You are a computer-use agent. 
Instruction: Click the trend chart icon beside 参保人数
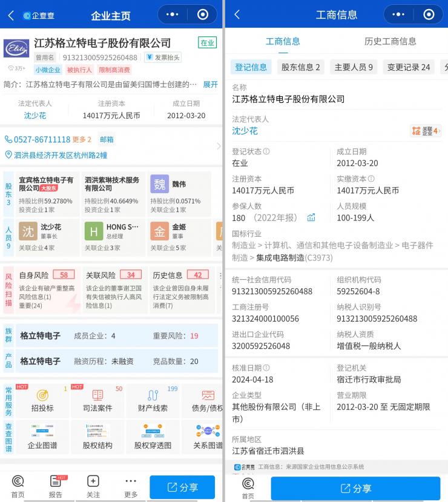coord(311,217)
